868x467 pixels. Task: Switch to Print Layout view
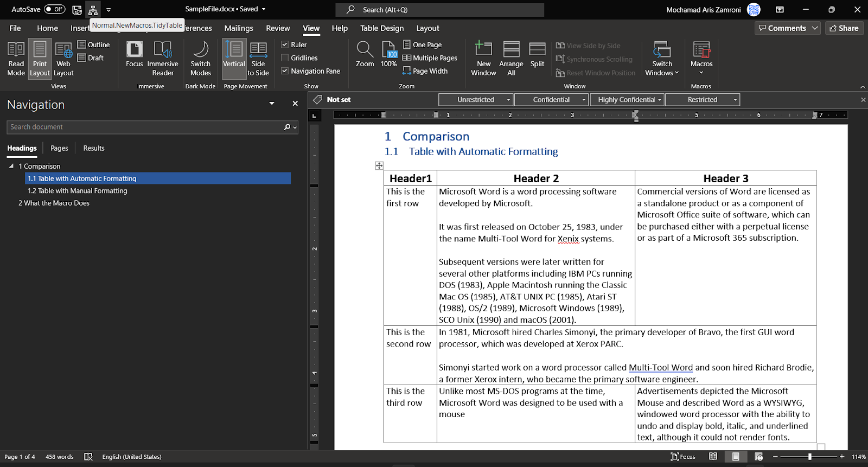pyautogui.click(x=40, y=59)
